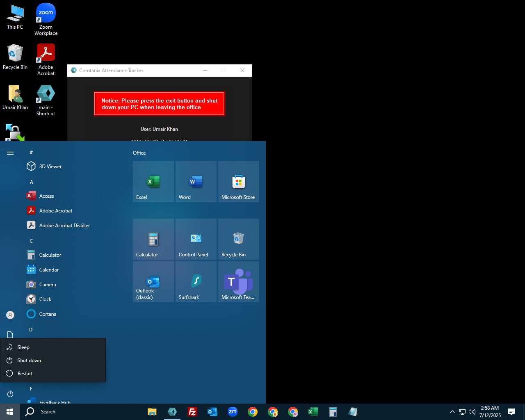Jump to the letter A section header

click(32, 182)
